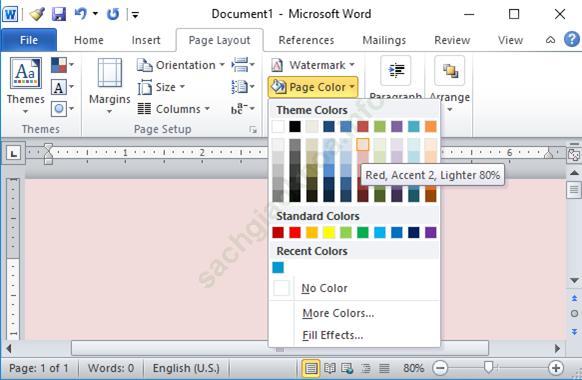Open Theme Fonts dropdown
The image size is (582, 380).
tap(62, 88)
